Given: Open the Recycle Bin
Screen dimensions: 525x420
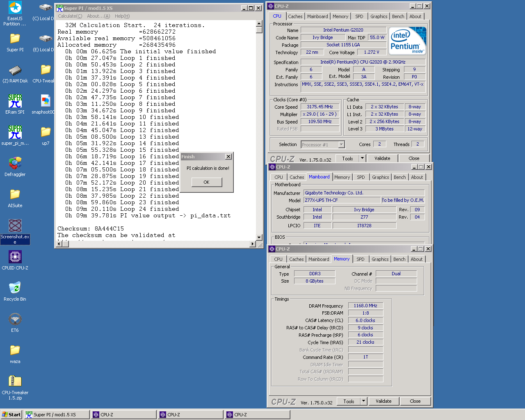Looking at the screenshot, I should click(15, 288).
